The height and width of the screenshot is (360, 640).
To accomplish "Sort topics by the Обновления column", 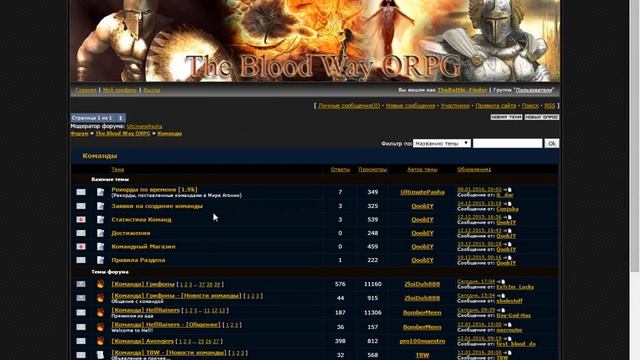I will (473, 169).
